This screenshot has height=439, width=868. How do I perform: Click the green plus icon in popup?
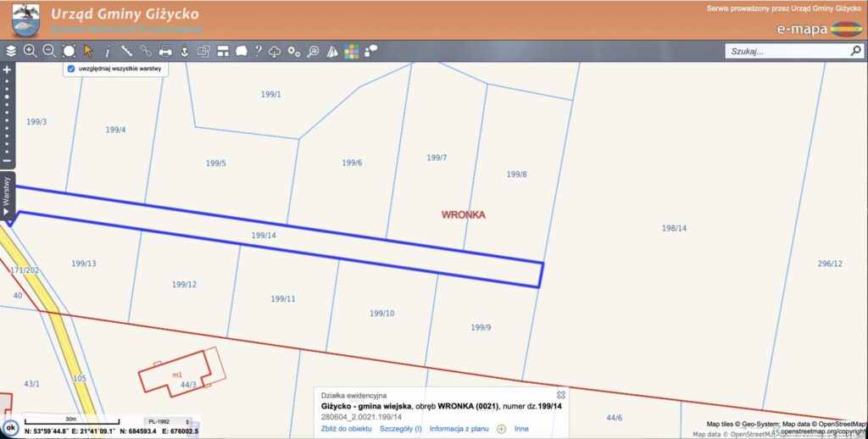point(502,429)
